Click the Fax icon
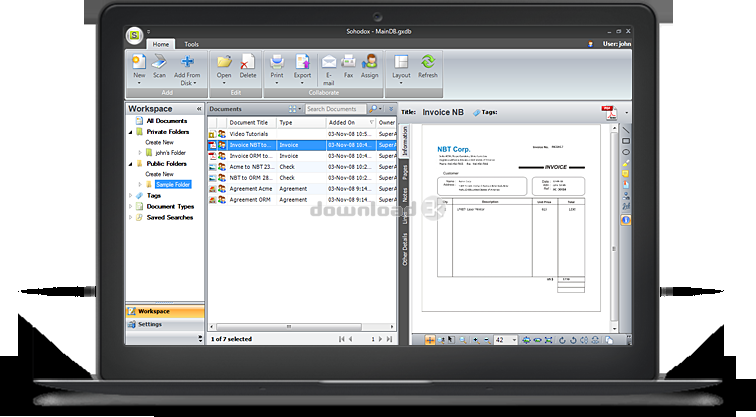The width and height of the screenshot is (756, 417). point(348,62)
